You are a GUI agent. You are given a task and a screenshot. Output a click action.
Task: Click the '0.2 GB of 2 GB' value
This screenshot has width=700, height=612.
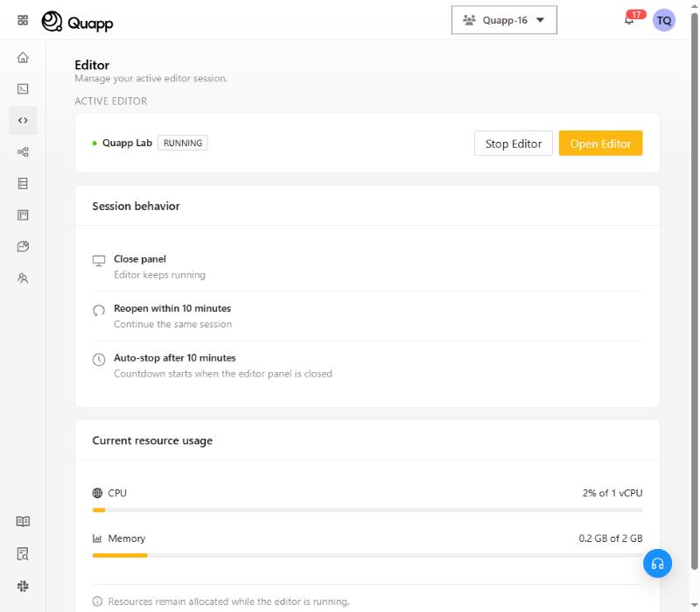point(610,538)
